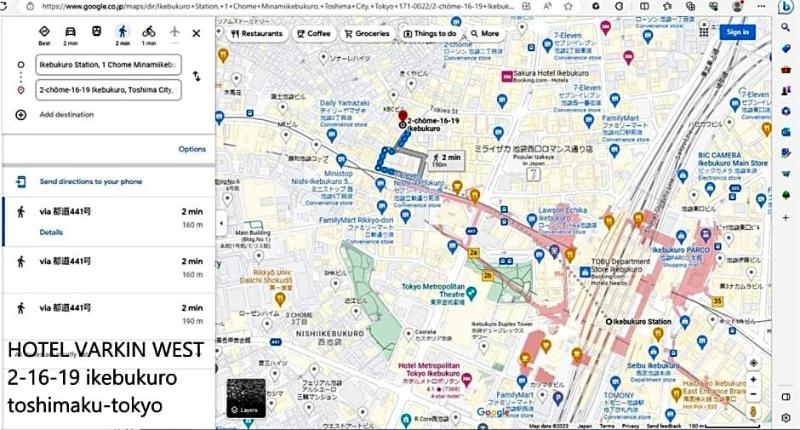Select the Cycling travel mode icon
This screenshot has height=430, width=800.
(148, 32)
